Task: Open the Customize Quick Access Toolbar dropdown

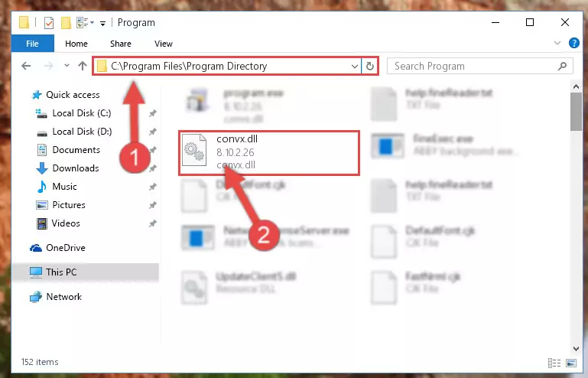Action: [x=102, y=24]
